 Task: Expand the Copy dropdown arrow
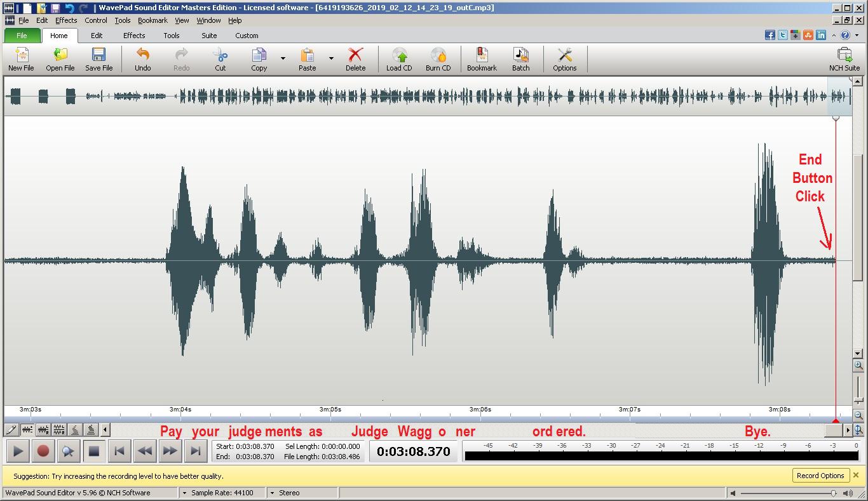coord(283,58)
